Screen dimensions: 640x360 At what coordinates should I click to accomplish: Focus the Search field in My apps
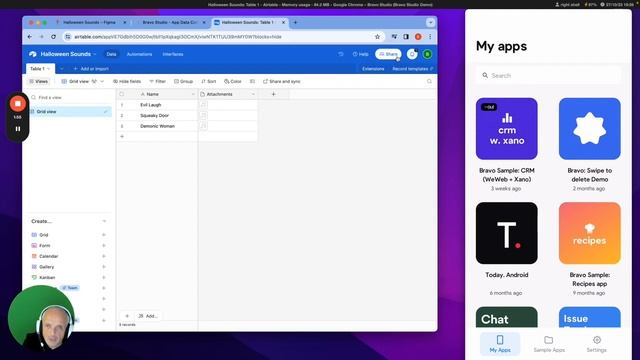tap(548, 76)
